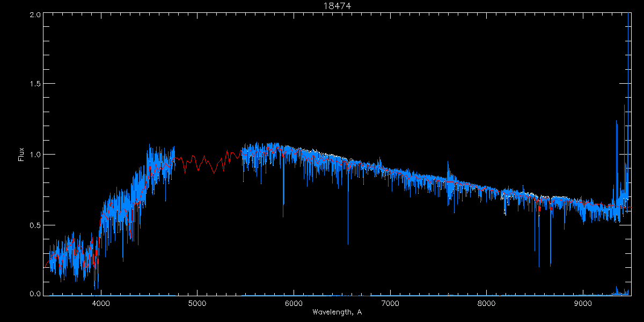Click the 6000 wavelength tick label
644x322 pixels.
coord(294,302)
